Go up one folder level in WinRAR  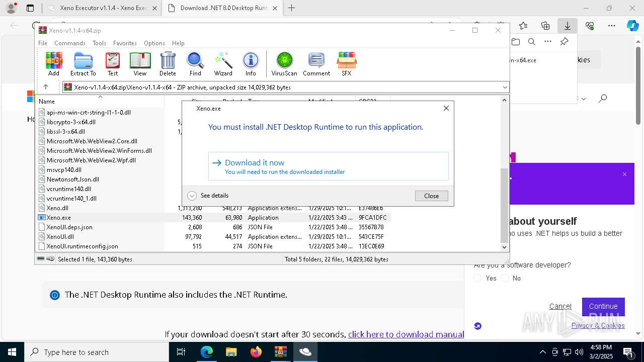(x=46, y=87)
